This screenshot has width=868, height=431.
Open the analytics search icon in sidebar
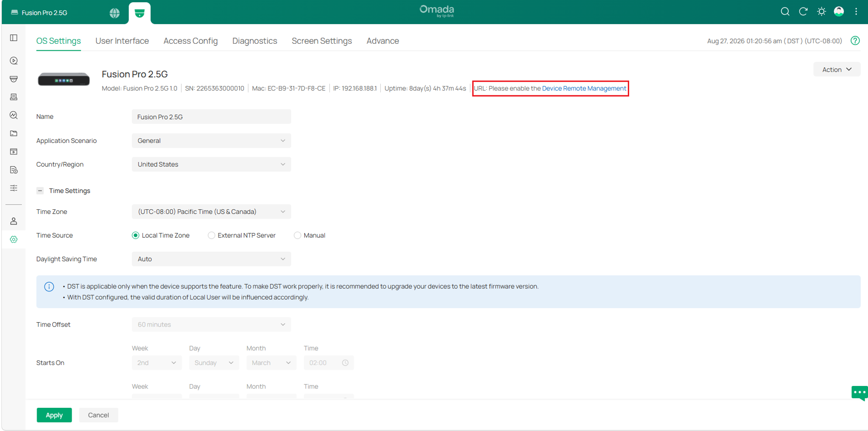click(14, 115)
